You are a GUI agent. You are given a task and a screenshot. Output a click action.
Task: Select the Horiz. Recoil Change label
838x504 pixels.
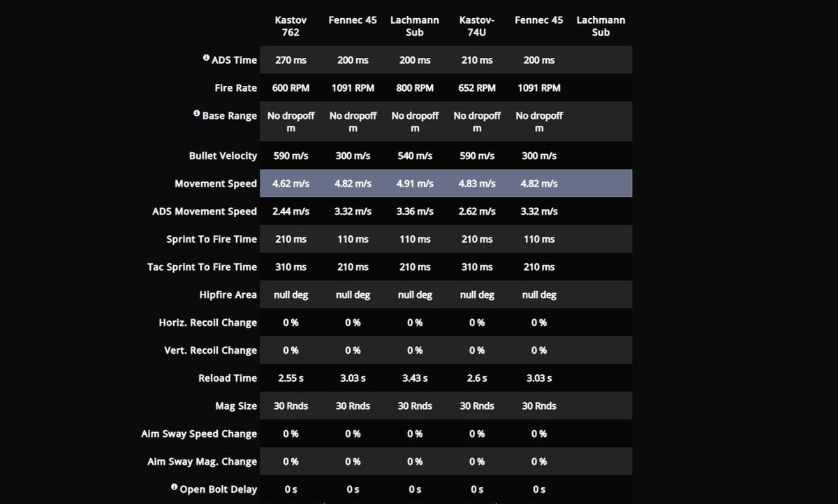point(207,323)
